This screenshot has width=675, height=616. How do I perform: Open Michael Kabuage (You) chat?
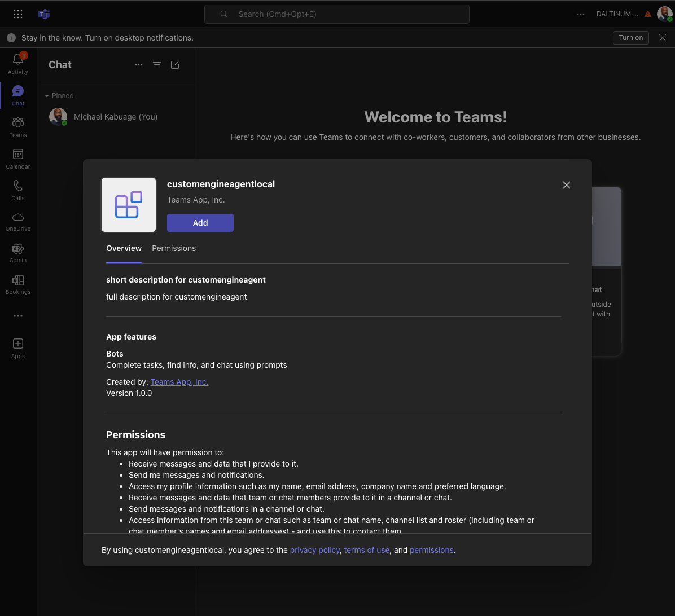tap(116, 117)
